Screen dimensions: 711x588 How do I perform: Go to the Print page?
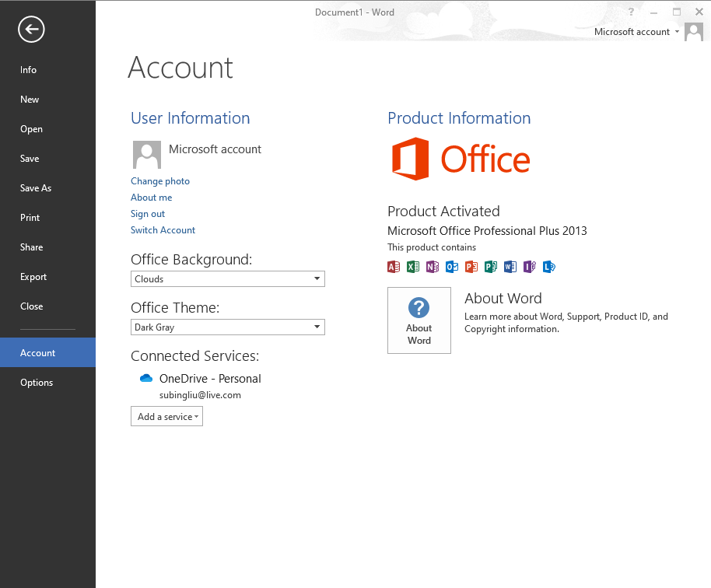[x=47, y=218]
